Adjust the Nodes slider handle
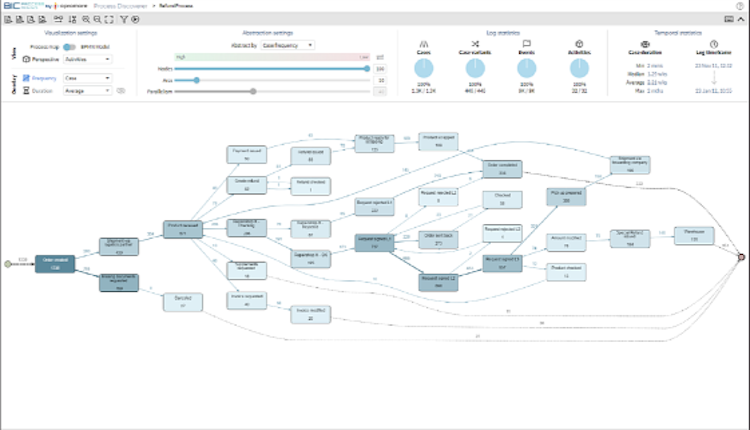The image size is (750, 430). tap(367, 68)
